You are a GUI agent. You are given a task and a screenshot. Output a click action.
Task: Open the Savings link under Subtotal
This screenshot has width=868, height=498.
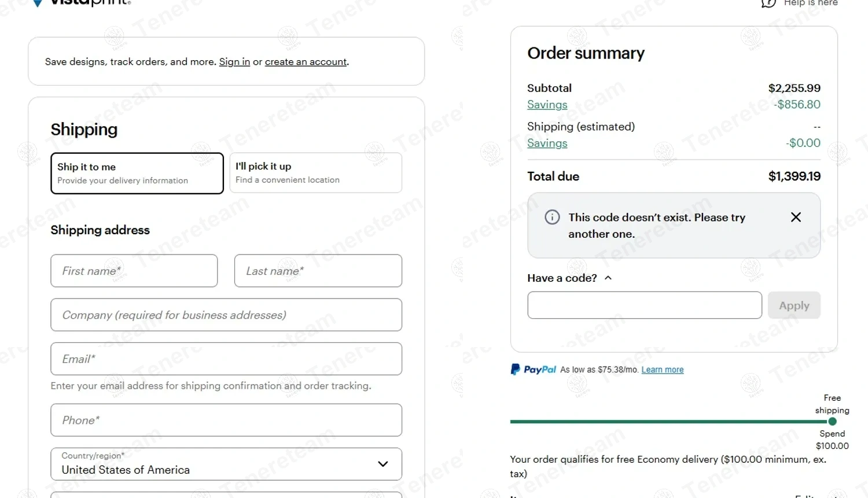pyautogui.click(x=547, y=105)
